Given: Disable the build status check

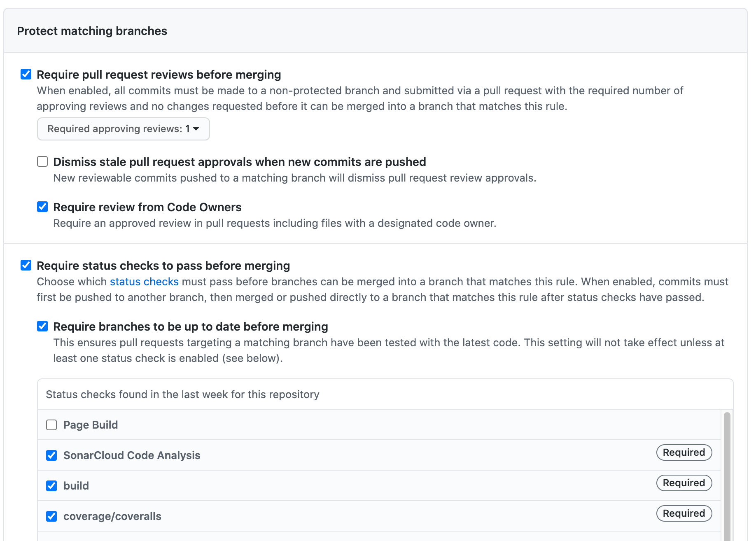Looking at the screenshot, I should (x=51, y=486).
